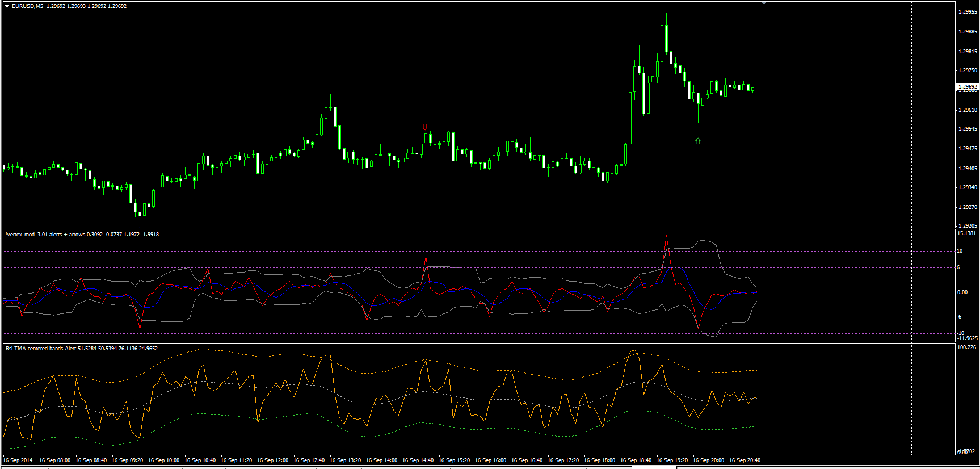Click the 16 Sep 18:00 time label
The width and height of the screenshot is (980, 469).
(600, 460)
